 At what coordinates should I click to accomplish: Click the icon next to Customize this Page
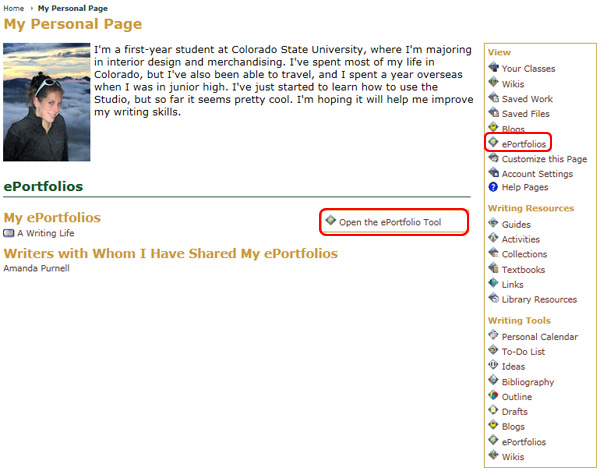click(x=494, y=158)
